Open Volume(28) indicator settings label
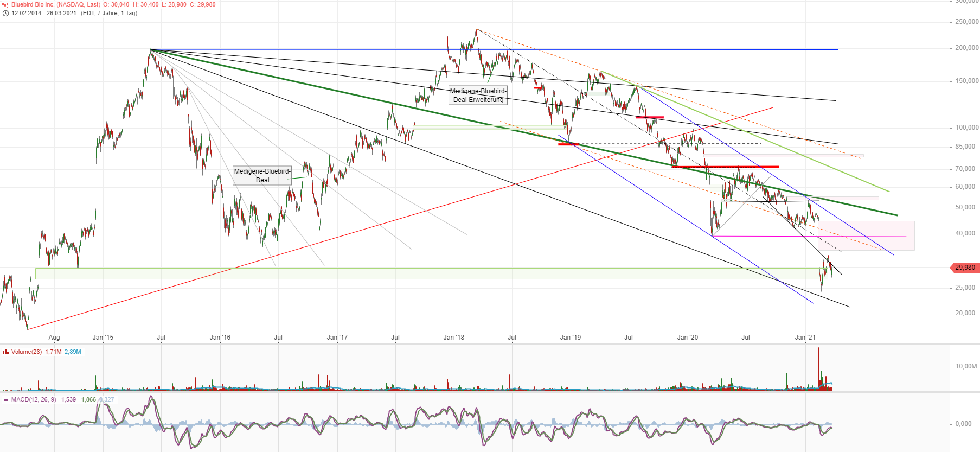The height and width of the screenshot is (452, 980). click(x=27, y=352)
